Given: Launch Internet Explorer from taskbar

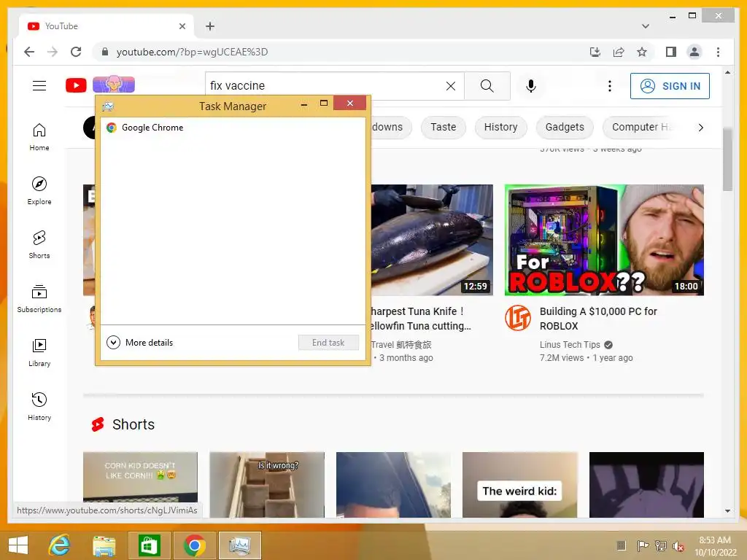Looking at the screenshot, I should [59, 545].
